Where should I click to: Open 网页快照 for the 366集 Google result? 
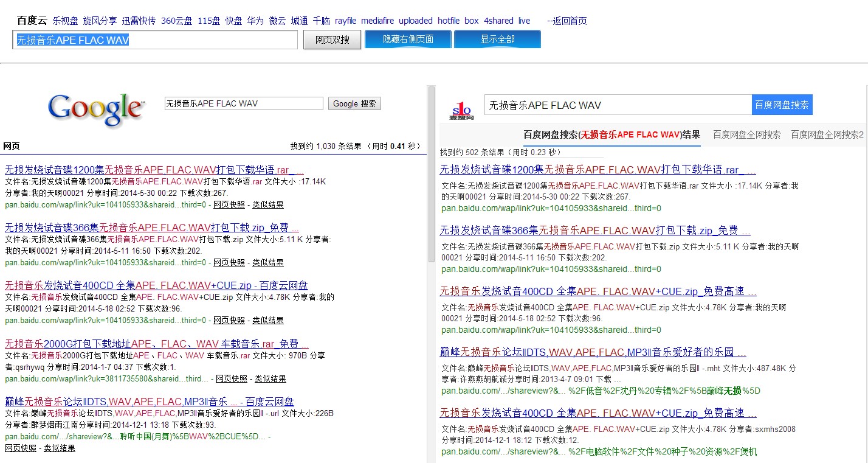pos(229,263)
